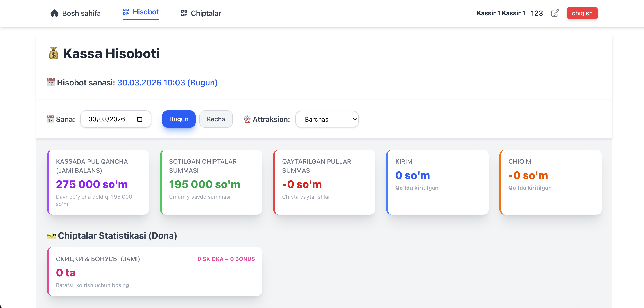The width and height of the screenshot is (644, 308).
Task: Click the Hisobot sanasi date link
Action: pos(167,82)
